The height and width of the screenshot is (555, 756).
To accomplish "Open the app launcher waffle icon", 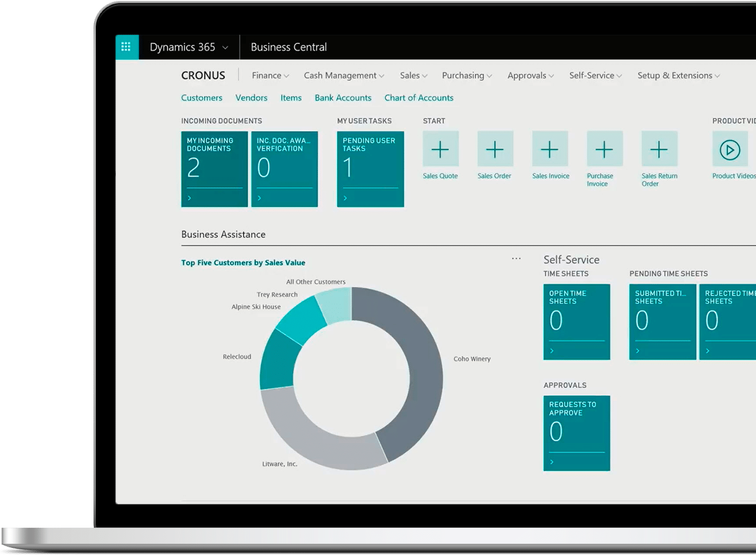I will [x=126, y=47].
